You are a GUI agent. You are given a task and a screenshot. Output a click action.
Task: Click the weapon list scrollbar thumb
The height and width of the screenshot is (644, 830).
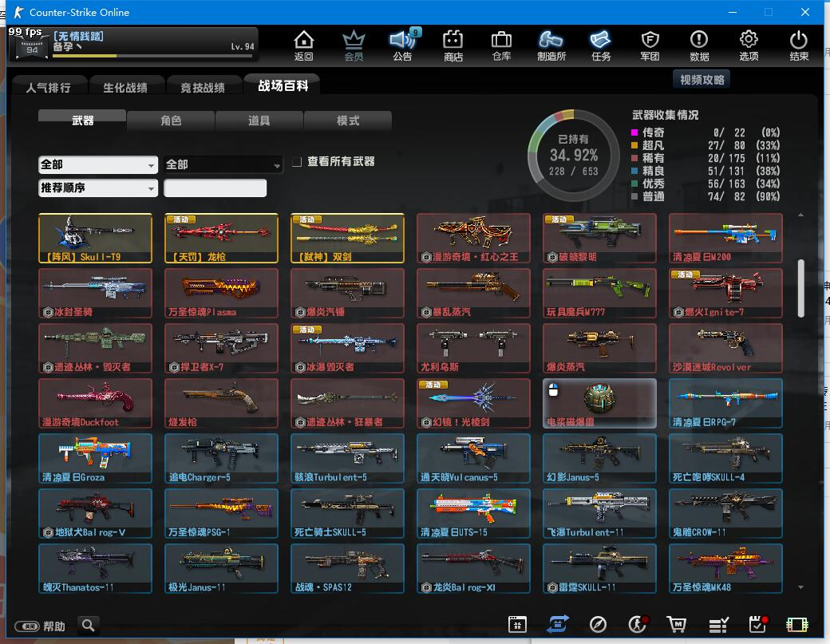coord(801,288)
